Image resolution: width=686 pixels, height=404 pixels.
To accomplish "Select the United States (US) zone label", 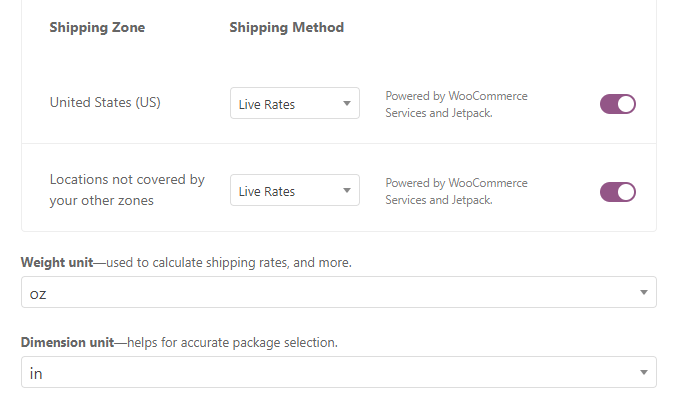I will point(104,103).
